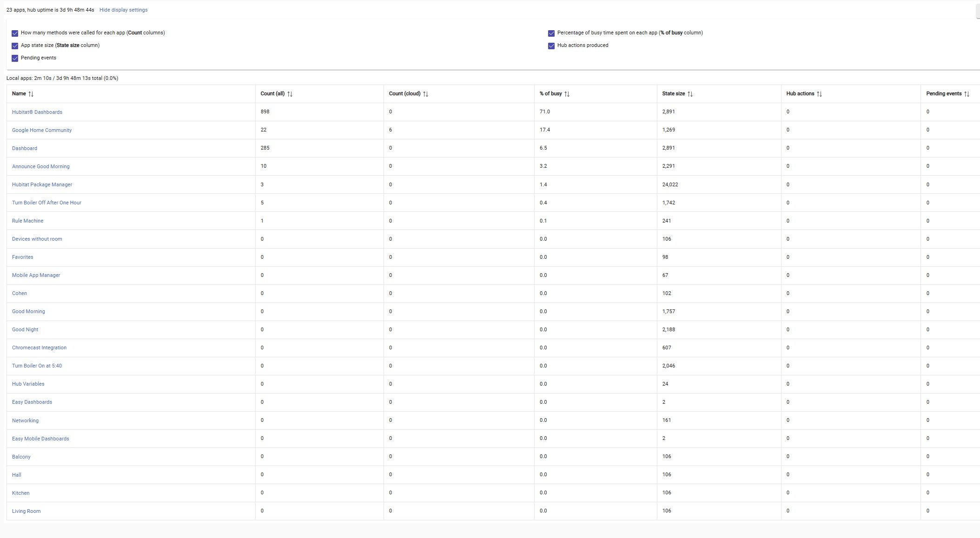Uncheck % of busy column checkbox
980x538 pixels.
click(x=551, y=33)
